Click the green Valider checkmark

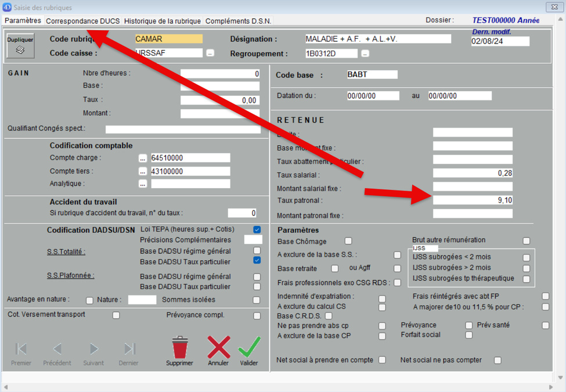[x=249, y=348]
